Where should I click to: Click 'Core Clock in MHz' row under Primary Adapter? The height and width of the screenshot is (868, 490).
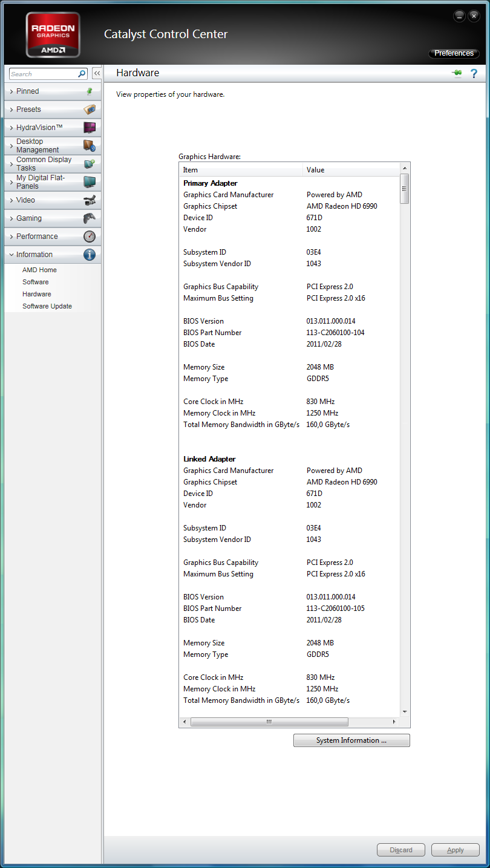pyautogui.click(x=290, y=402)
